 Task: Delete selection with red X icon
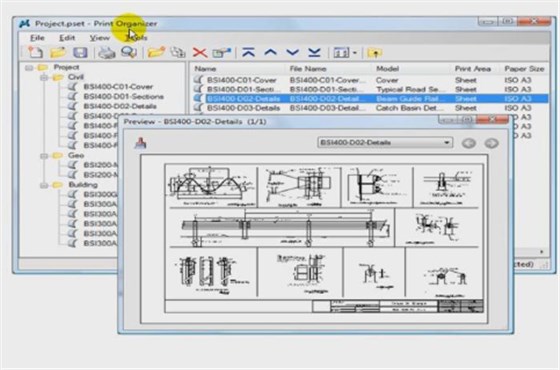tap(200, 53)
